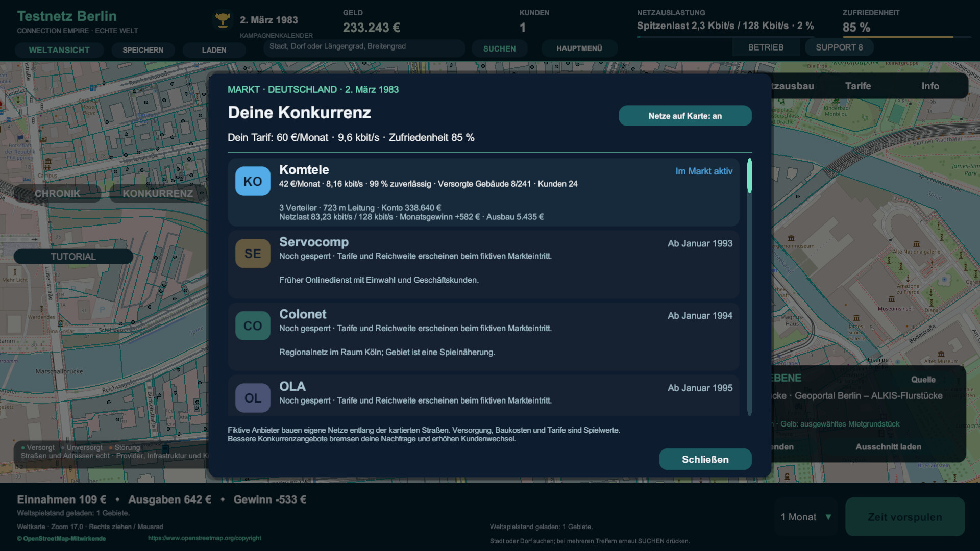
Task: Click 'Ab Januar 1995' OLA entry date
Action: (x=700, y=388)
